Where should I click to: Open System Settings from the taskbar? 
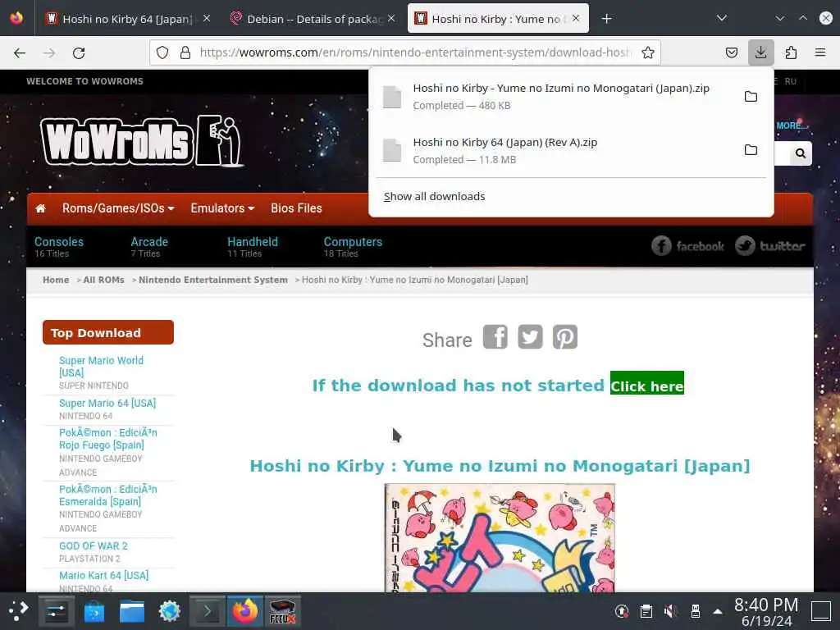[57, 610]
